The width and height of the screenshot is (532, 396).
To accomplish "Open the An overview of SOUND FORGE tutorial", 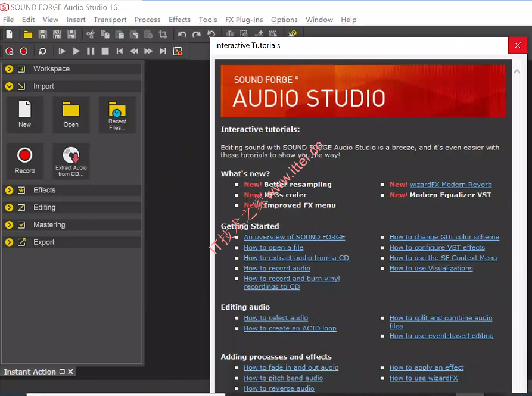I will (294, 237).
